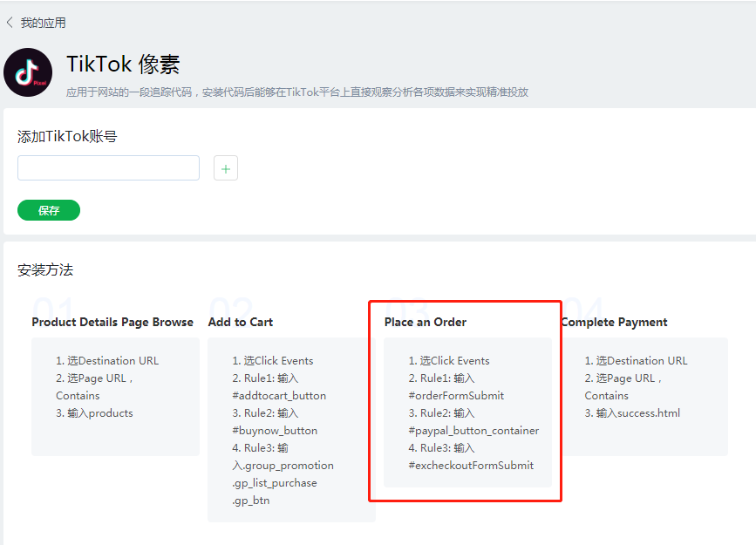Click the #buynow_button rule text

coord(275,431)
